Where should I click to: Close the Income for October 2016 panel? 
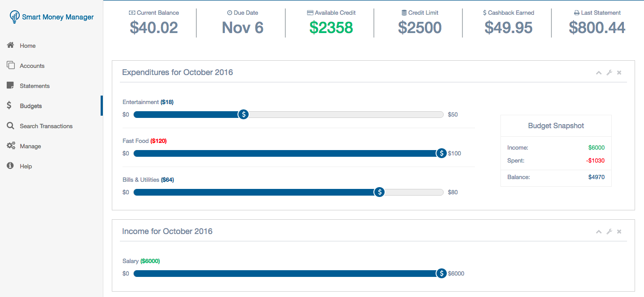619,231
